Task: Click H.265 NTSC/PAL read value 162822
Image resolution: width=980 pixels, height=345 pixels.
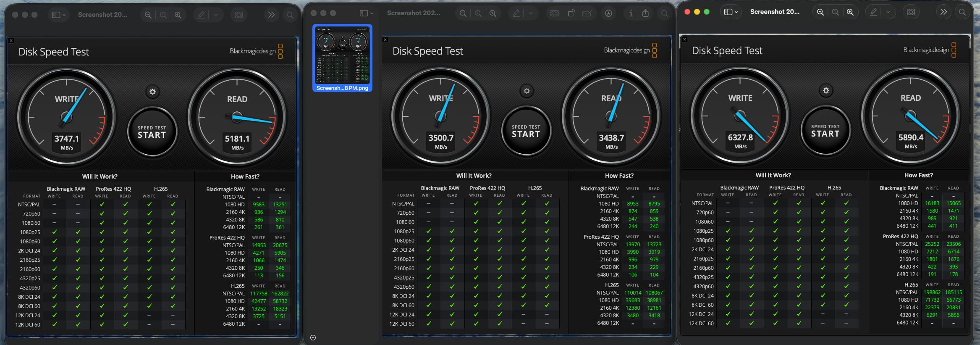Action: point(280,294)
